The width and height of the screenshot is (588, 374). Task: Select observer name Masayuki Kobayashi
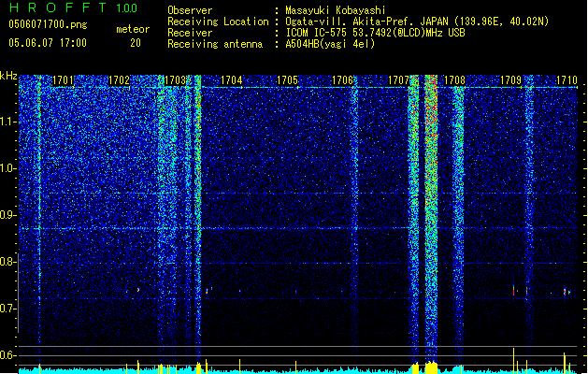point(336,10)
